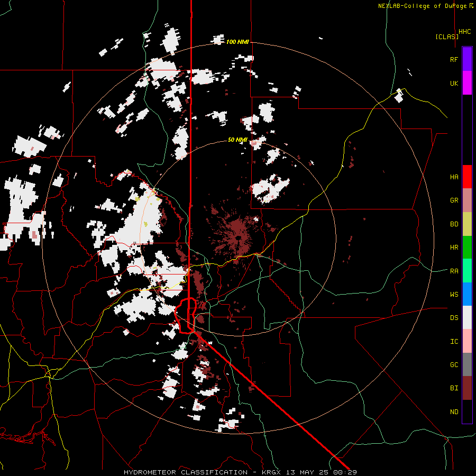476x476 pixels.
Task: Click the BI legend label
Action: click(x=454, y=388)
